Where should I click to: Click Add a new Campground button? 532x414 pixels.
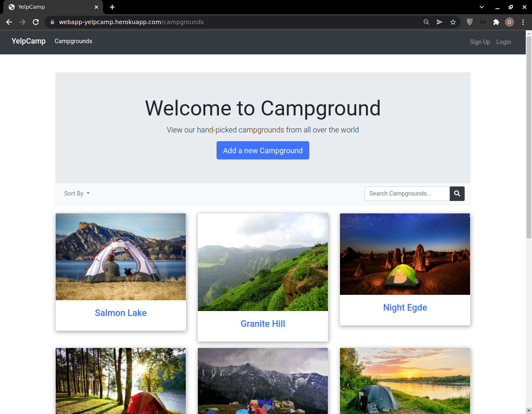click(263, 150)
